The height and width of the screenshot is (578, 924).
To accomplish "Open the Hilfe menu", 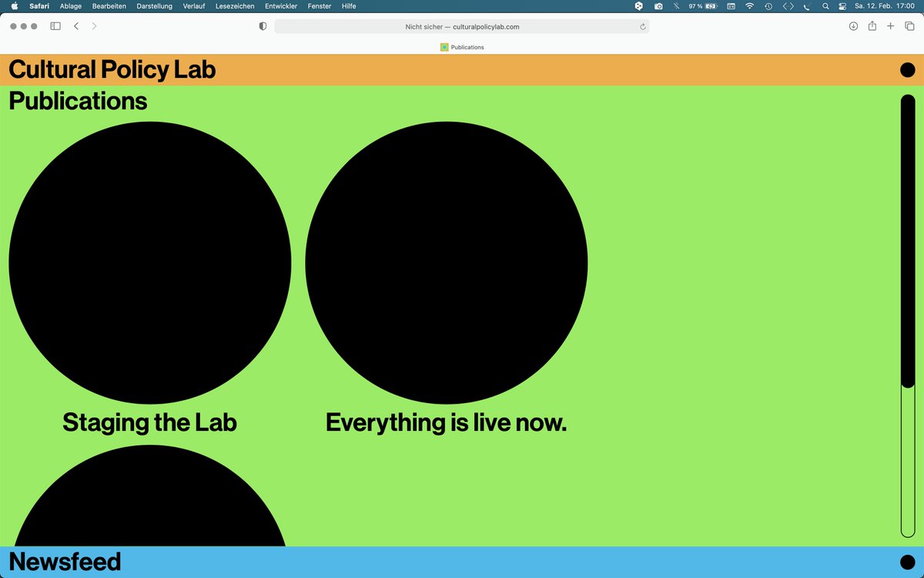I will [x=349, y=5].
